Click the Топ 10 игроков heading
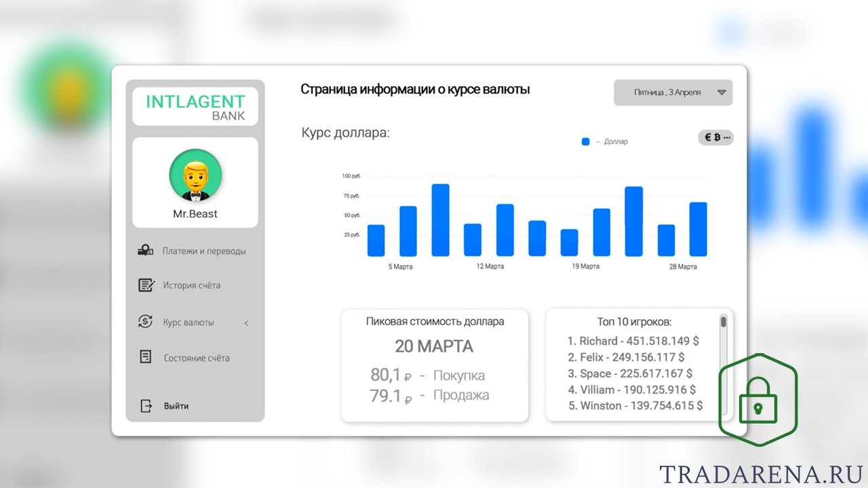The height and width of the screenshot is (488, 868). (x=634, y=323)
